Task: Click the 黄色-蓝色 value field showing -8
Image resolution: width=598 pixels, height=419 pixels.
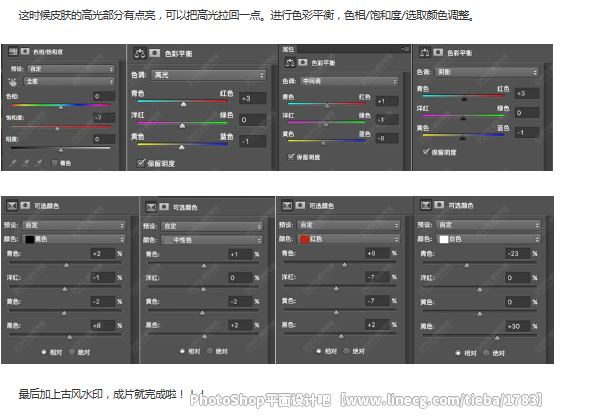Action: [x=387, y=138]
